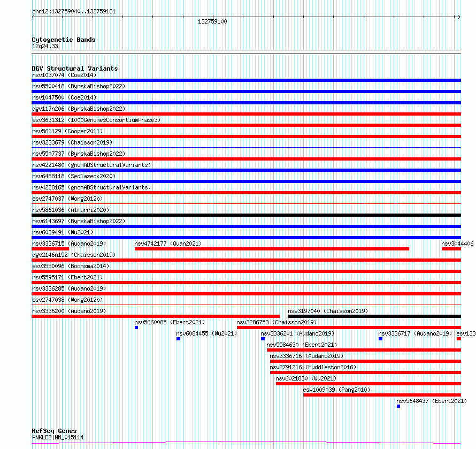Click the dgv117n206 variant label
The image size is (476, 449).
(79, 109)
